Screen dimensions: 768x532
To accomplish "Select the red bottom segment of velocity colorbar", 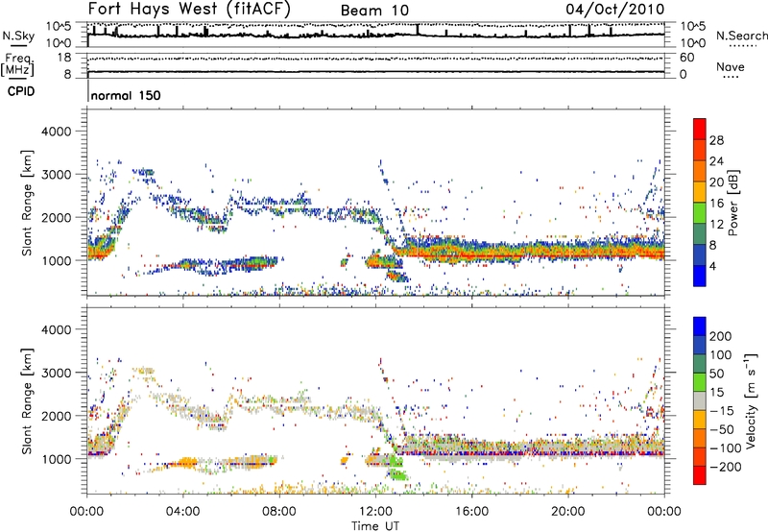I will 700,475.
